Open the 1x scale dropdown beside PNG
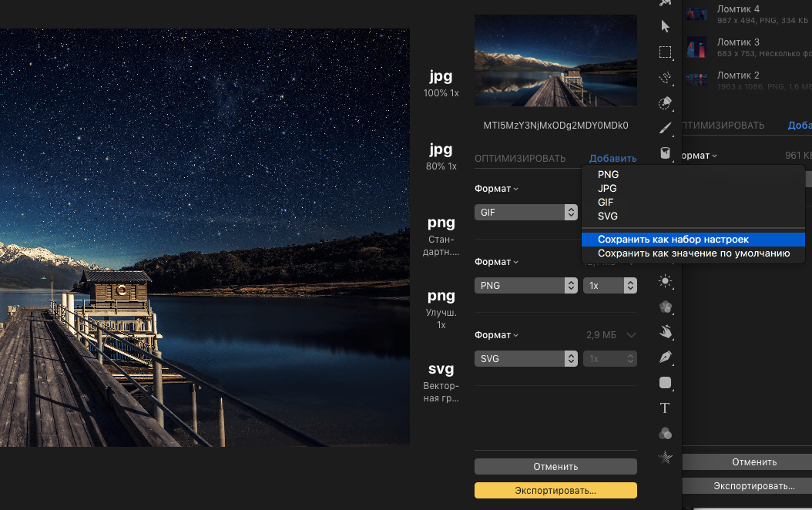This screenshot has width=812, height=510. 609,285
